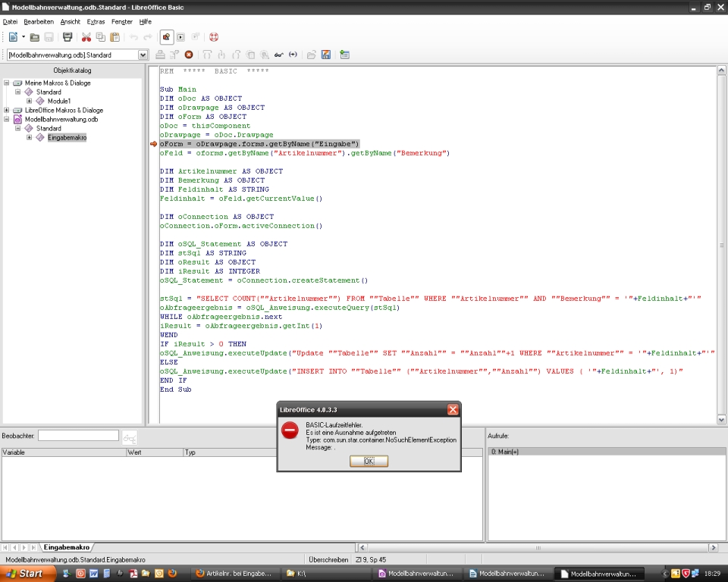Screen dimensions: 728x582
Task: Click the Find Parenthesis icon
Action: (293, 55)
